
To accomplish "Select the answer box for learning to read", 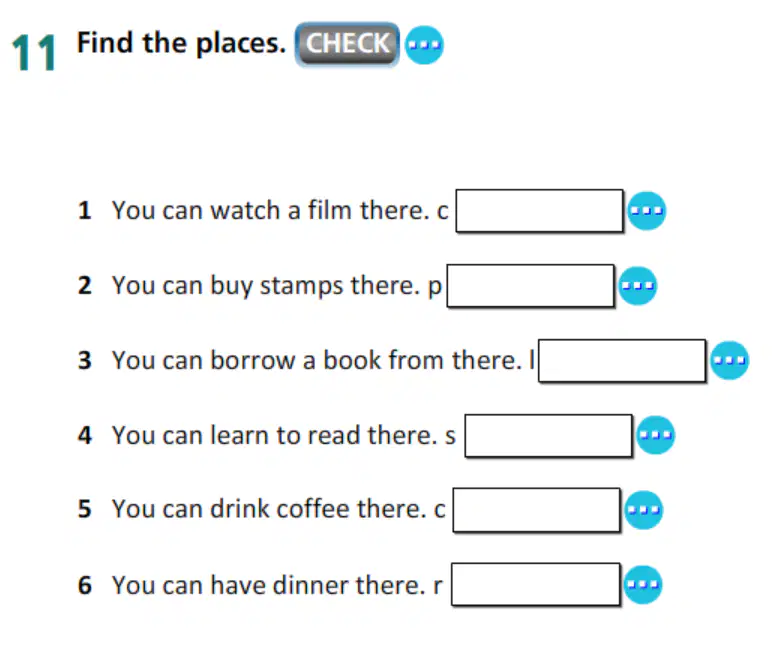I will pyautogui.click(x=548, y=436).
